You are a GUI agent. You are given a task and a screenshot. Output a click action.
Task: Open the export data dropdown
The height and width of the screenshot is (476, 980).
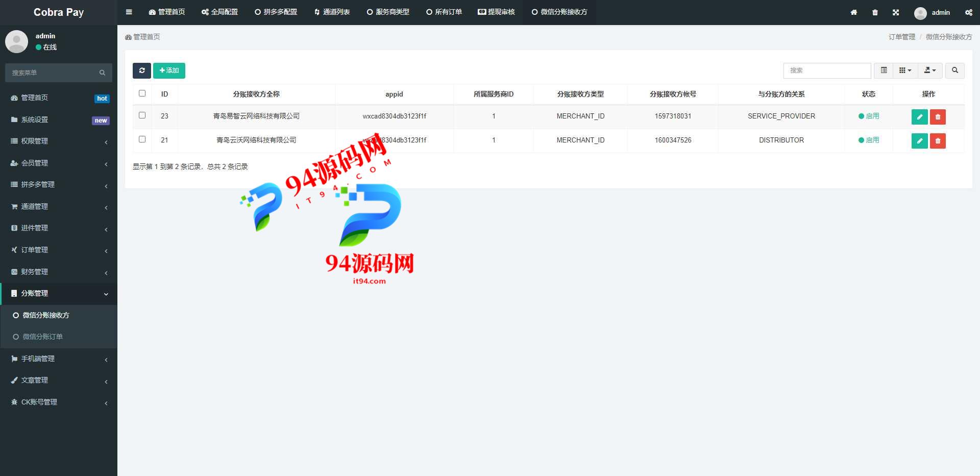pos(930,70)
